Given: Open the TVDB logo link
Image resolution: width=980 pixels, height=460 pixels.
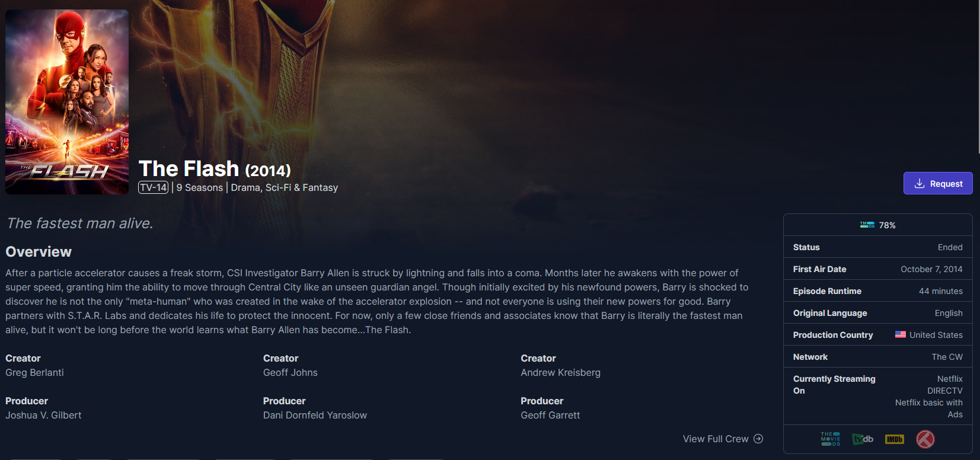Looking at the screenshot, I should (x=863, y=439).
